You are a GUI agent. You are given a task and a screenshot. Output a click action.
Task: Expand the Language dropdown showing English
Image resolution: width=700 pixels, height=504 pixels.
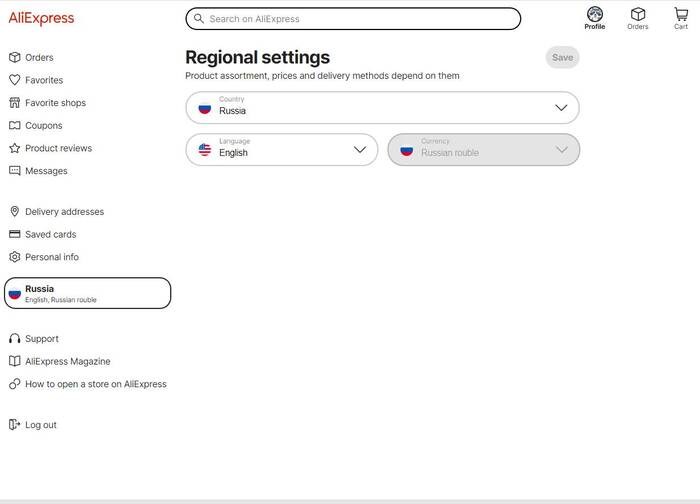tap(282, 150)
